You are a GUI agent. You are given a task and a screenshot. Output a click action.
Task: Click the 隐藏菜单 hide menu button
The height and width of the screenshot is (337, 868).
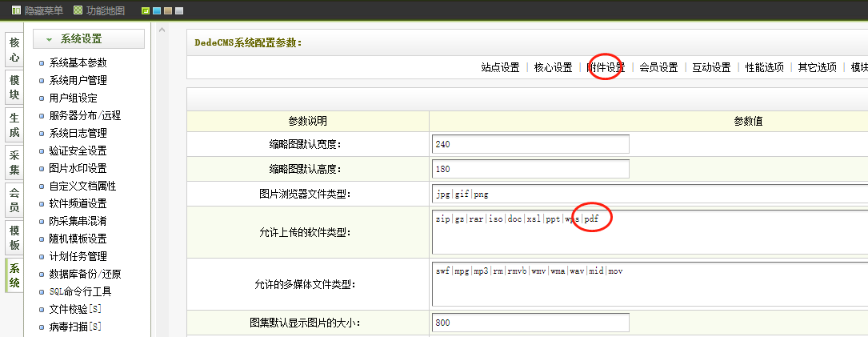point(38,10)
